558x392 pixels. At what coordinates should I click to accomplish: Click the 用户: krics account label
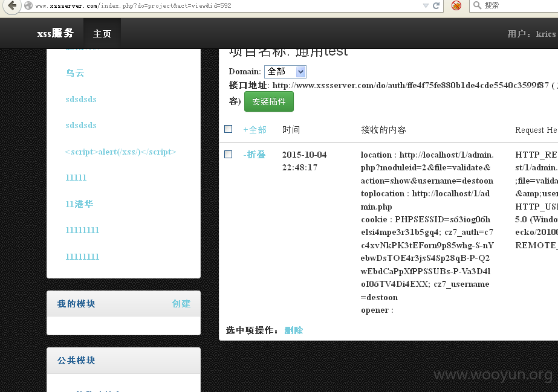(x=531, y=34)
